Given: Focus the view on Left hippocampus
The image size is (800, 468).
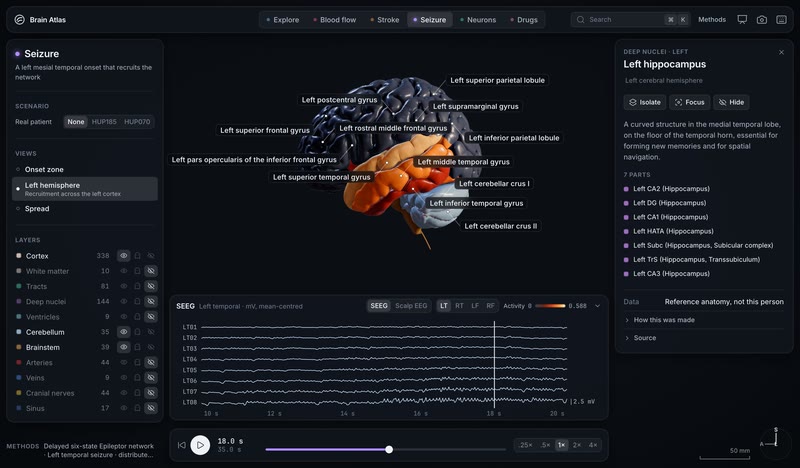Looking at the screenshot, I should [x=689, y=102].
